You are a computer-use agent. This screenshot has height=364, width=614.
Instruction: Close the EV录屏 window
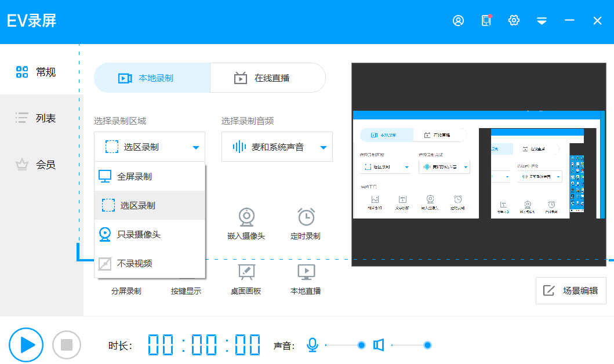click(x=597, y=21)
